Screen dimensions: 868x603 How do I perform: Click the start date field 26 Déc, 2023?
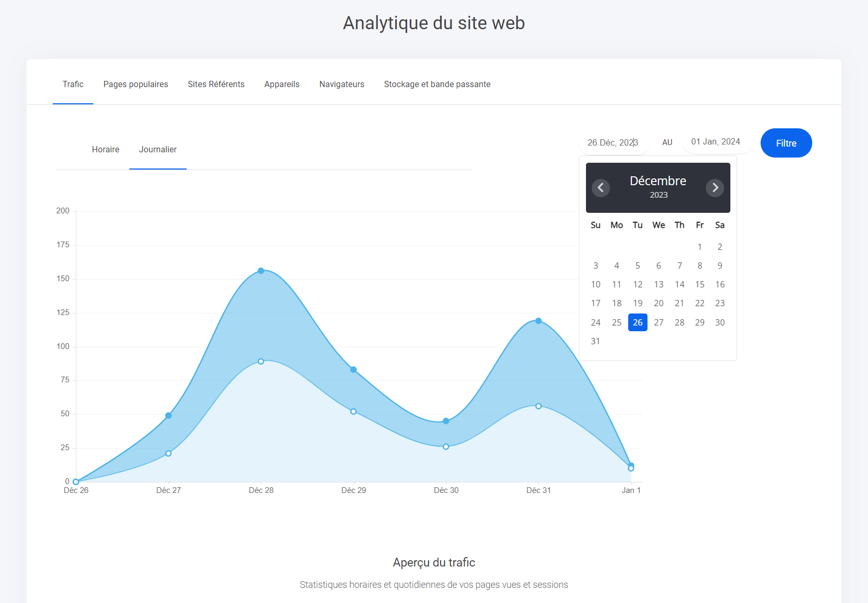point(613,142)
